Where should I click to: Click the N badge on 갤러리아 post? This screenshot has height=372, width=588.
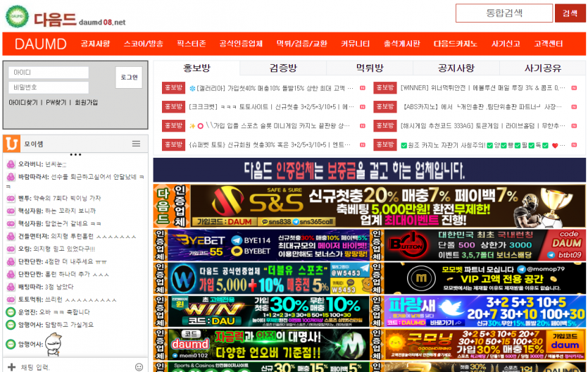pyautogui.click(x=363, y=88)
